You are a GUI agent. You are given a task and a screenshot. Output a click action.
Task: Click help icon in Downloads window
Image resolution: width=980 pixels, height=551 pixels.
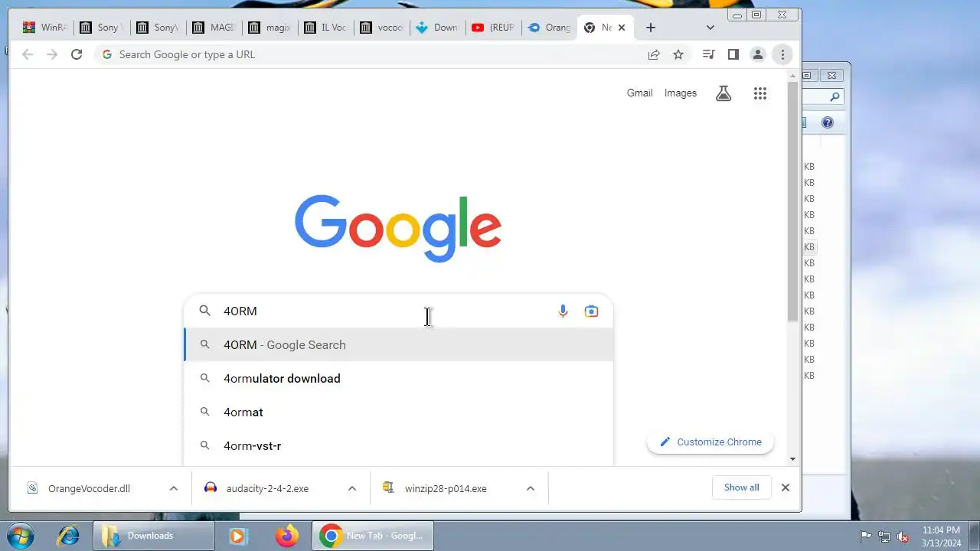[828, 122]
